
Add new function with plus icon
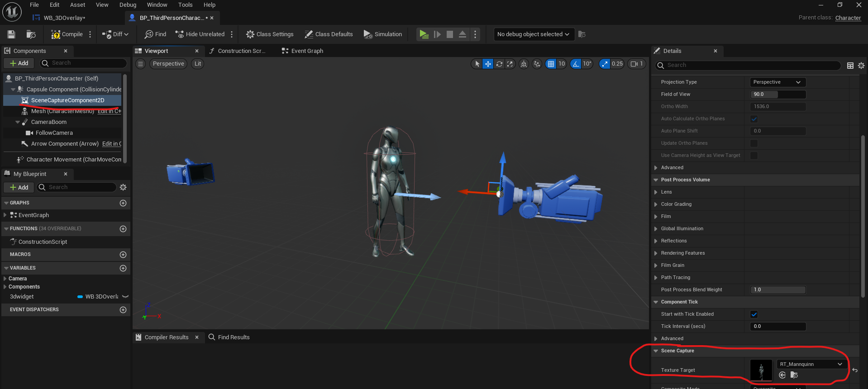click(123, 229)
